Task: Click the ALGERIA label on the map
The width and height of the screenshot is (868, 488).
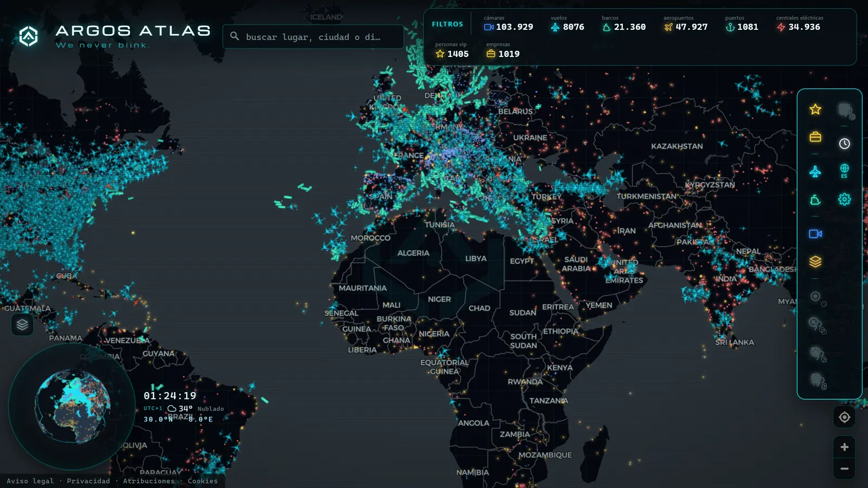Action: [x=413, y=253]
